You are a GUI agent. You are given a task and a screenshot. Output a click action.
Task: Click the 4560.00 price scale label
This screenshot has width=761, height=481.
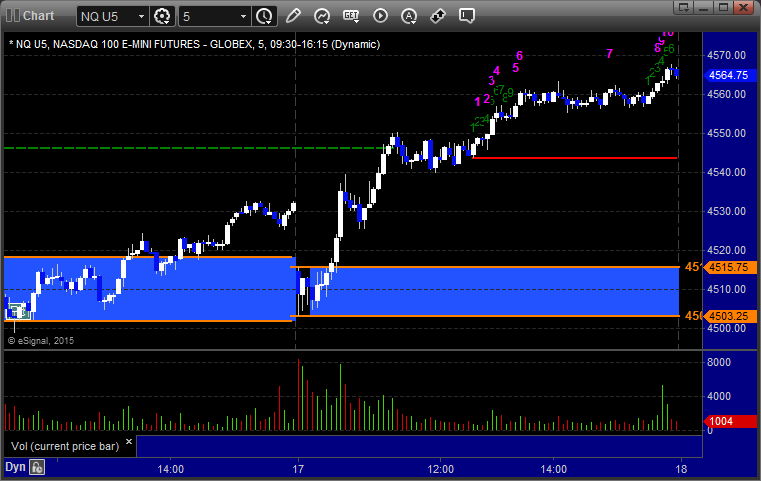point(727,94)
